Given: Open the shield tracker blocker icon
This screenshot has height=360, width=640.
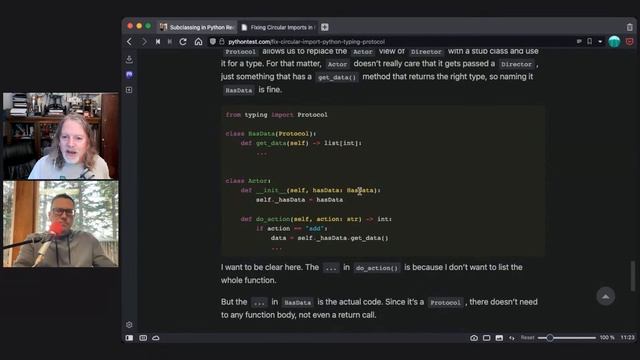Looking at the screenshot, I should [213, 42].
